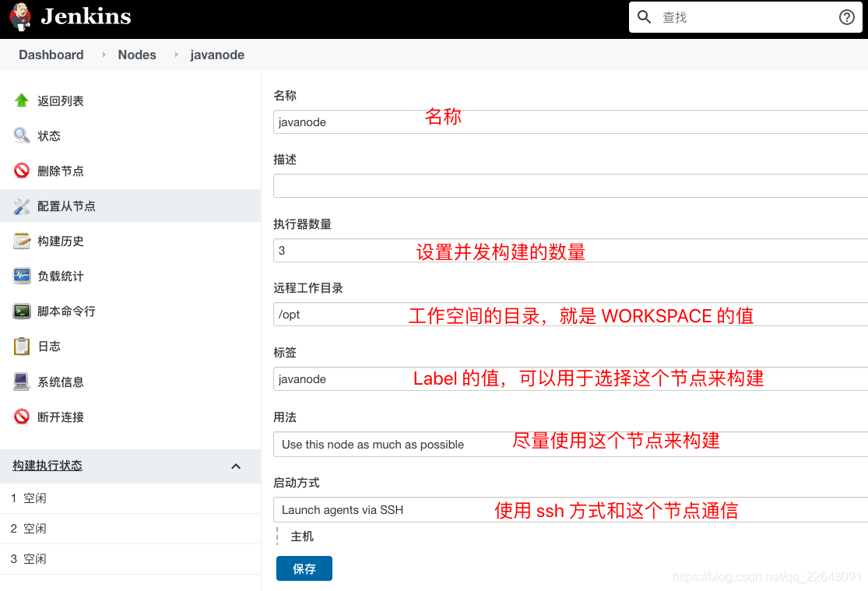Click the 名称 field containing javanode
This screenshot has height=591, width=868.
[570, 121]
